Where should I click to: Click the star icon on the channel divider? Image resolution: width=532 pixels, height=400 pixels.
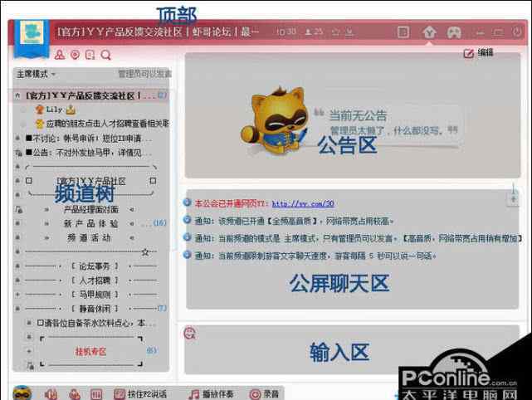click(145, 251)
